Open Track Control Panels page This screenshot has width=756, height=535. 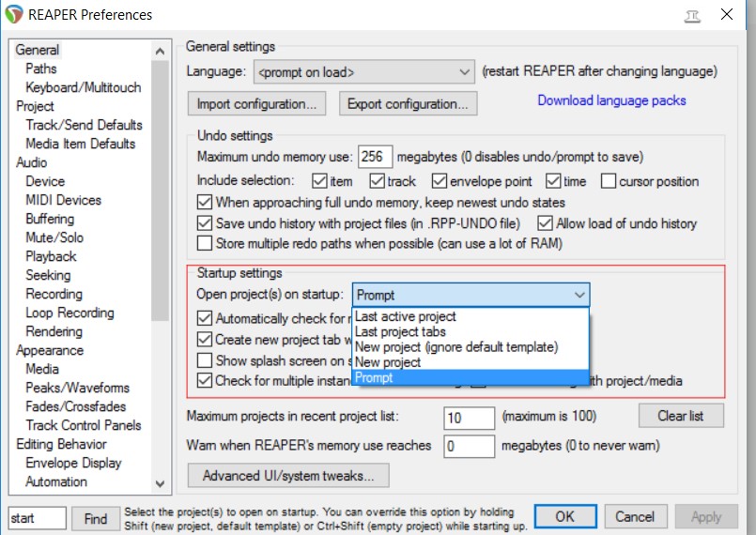(84, 425)
